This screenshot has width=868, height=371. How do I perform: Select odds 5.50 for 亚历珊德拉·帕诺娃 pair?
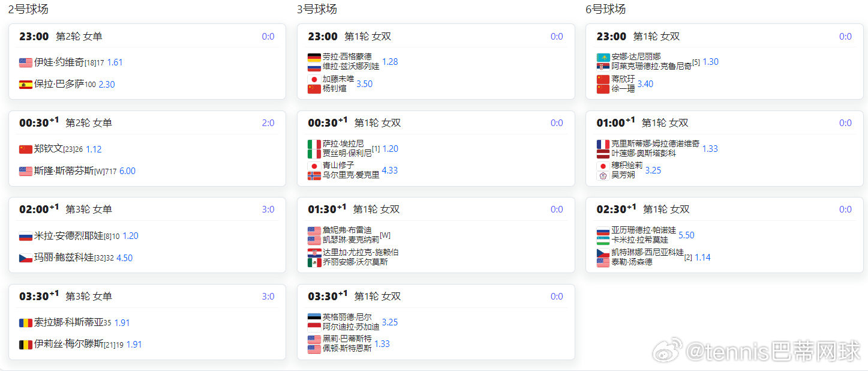686,235
